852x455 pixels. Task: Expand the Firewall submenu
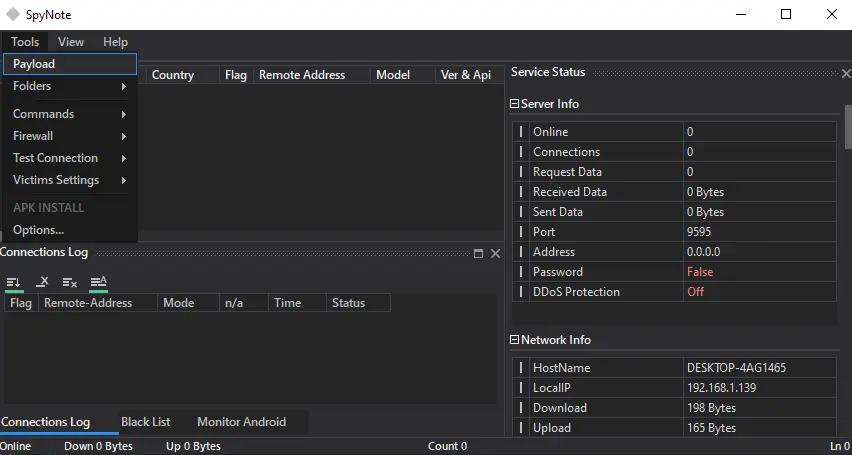(68, 136)
